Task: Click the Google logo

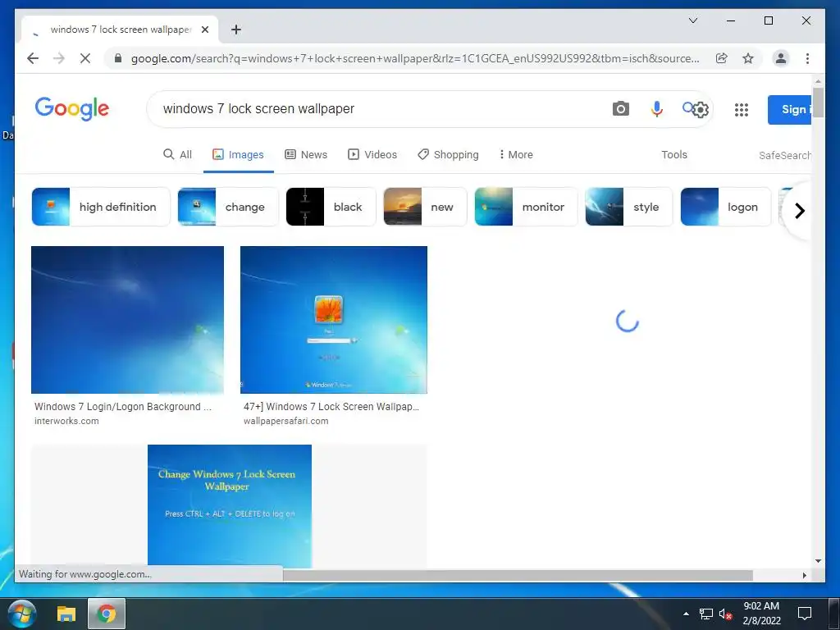Action: pyautogui.click(x=72, y=109)
